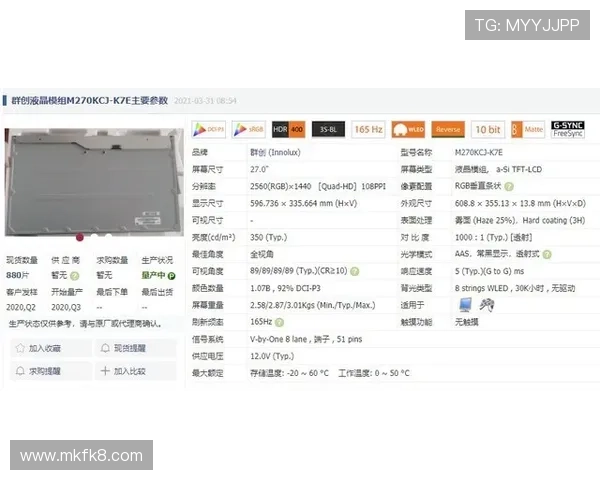Click the bell icon in 现货提醒
The width and height of the screenshot is (600, 480).
tap(105, 348)
